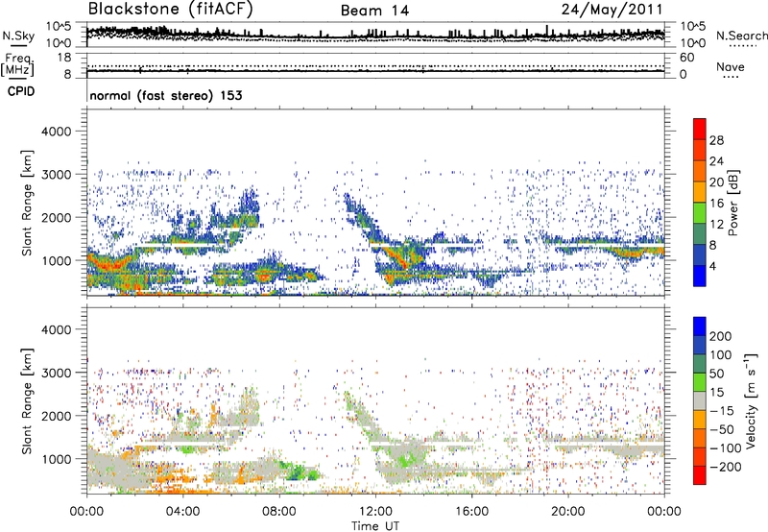The image size is (768, 532).
Task: Select the blue top segment of Velocity colorbar
Action: pyautogui.click(x=700, y=326)
